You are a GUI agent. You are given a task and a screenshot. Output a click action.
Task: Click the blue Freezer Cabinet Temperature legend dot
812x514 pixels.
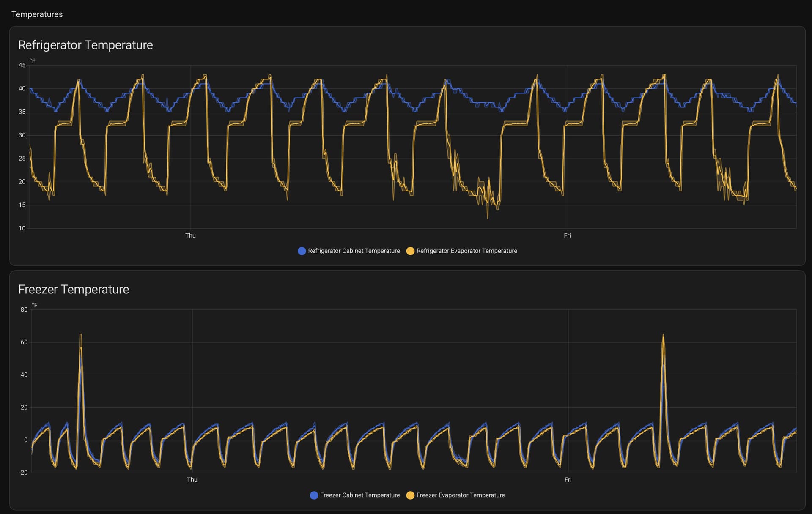tap(314, 495)
